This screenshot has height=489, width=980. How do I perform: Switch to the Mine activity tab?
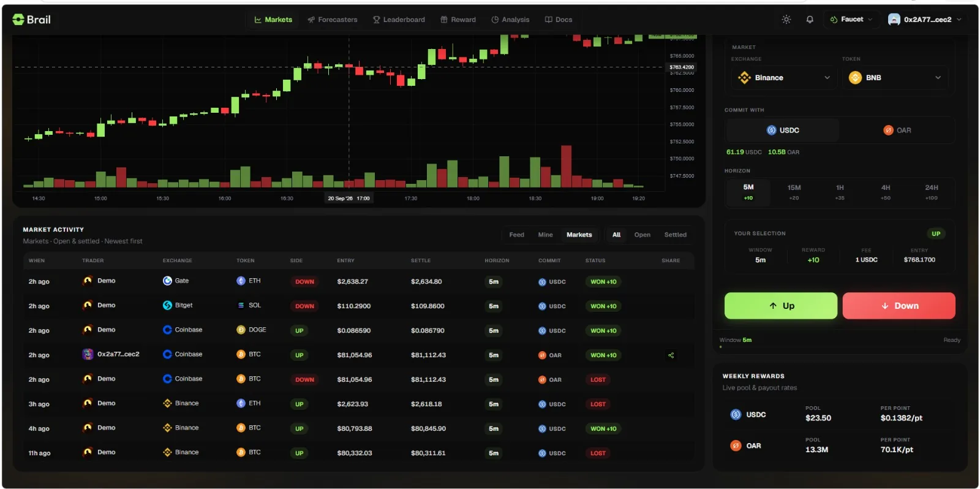(545, 235)
